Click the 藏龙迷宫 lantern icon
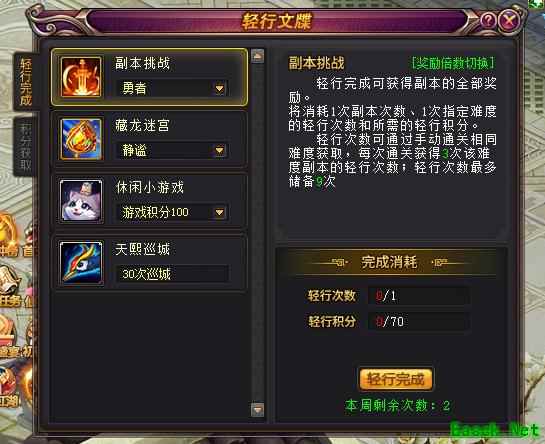This screenshot has height=444, width=545. click(x=81, y=139)
